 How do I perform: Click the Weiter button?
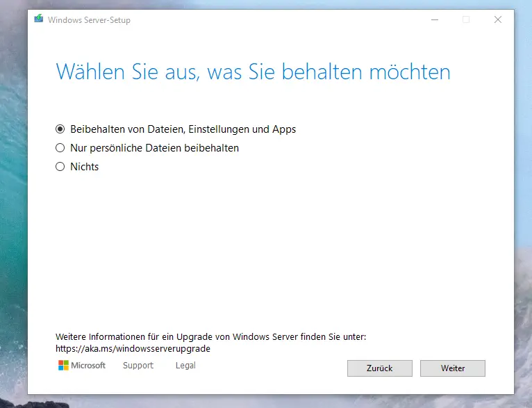(453, 368)
